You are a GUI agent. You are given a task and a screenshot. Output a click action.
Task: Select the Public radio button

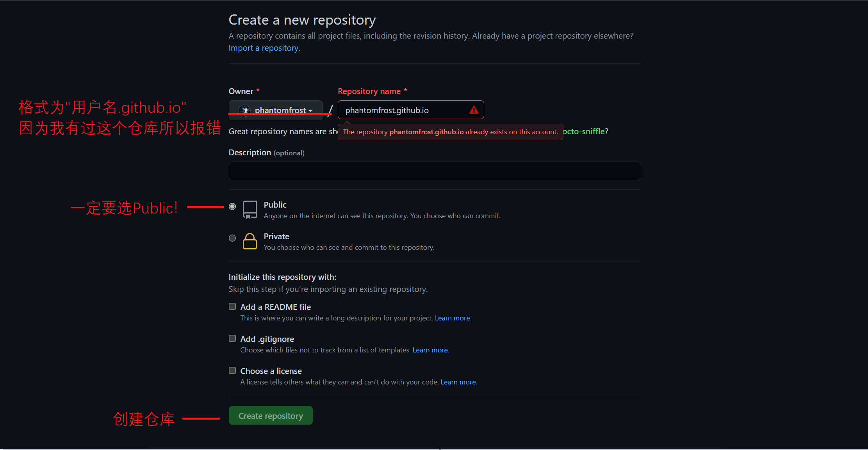click(232, 206)
